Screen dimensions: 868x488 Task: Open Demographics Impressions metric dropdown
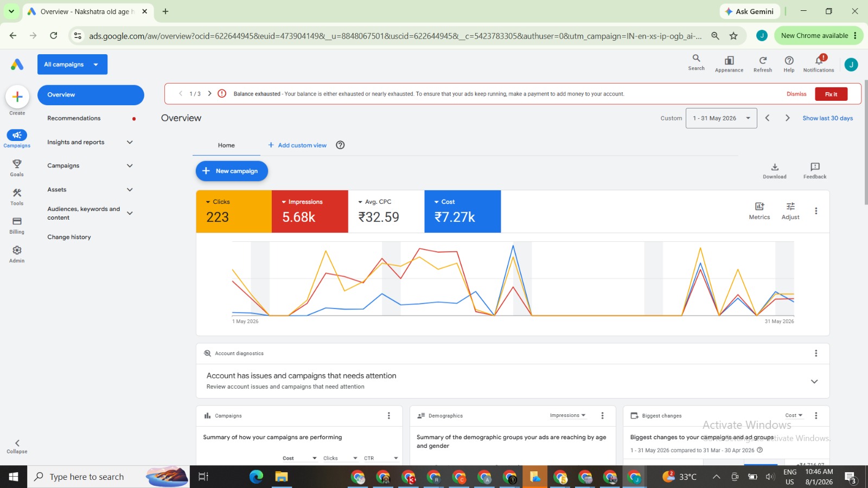point(567,415)
